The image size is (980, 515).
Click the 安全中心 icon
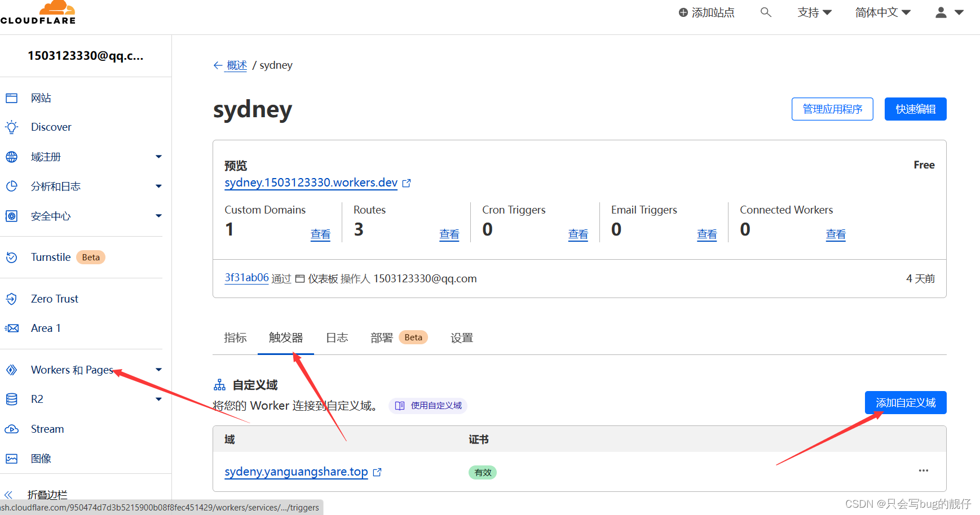pos(12,216)
